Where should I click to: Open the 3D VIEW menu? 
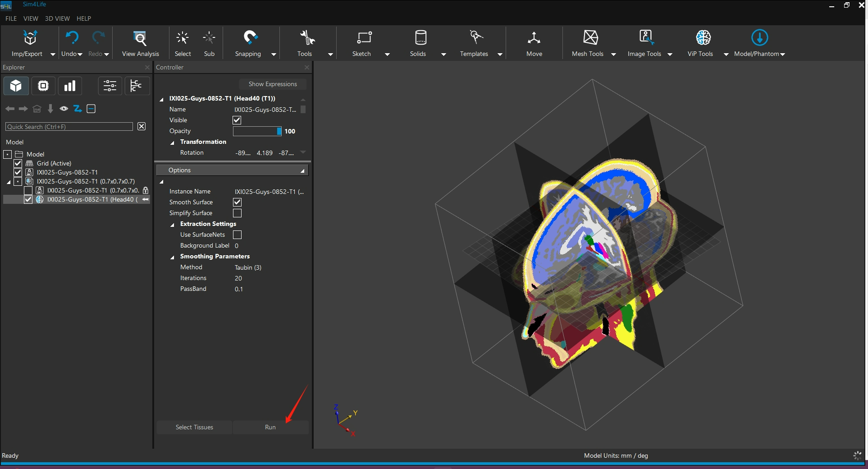tap(57, 18)
